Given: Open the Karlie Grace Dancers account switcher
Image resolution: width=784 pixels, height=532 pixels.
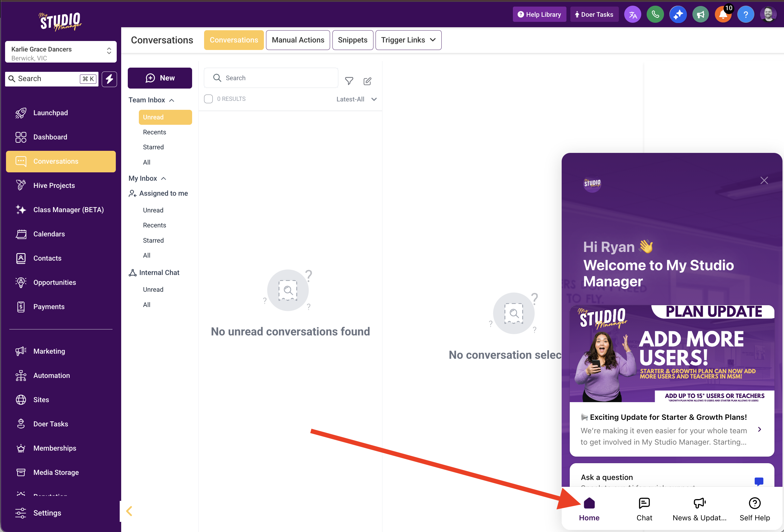Looking at the screenshot, I should tap(61, 52).
